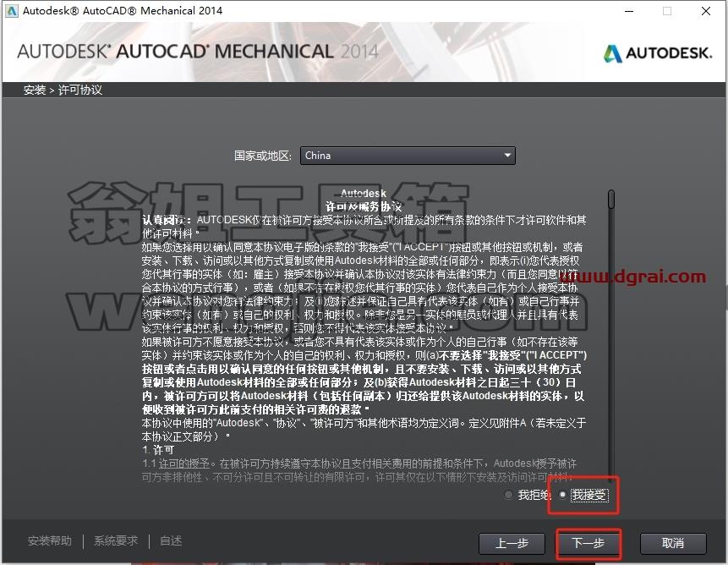
Task: Open the 自述 readme link
Action: point(171,540)
